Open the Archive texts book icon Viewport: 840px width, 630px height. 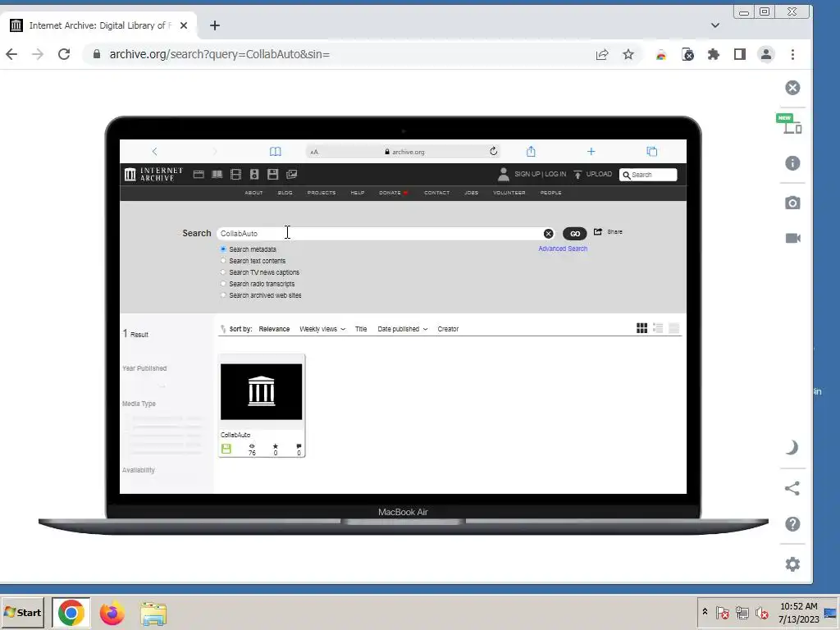click(217, 174)
